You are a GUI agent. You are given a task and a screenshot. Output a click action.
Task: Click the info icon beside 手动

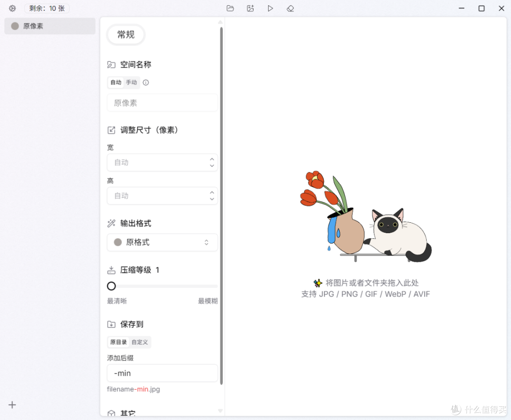[x=146, y=82]
